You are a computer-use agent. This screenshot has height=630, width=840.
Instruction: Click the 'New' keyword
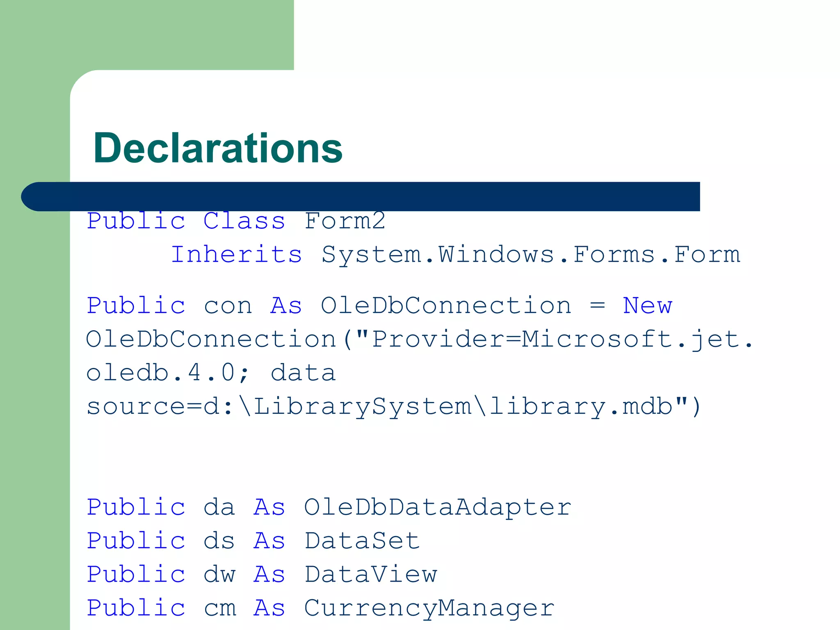[648, 306]
